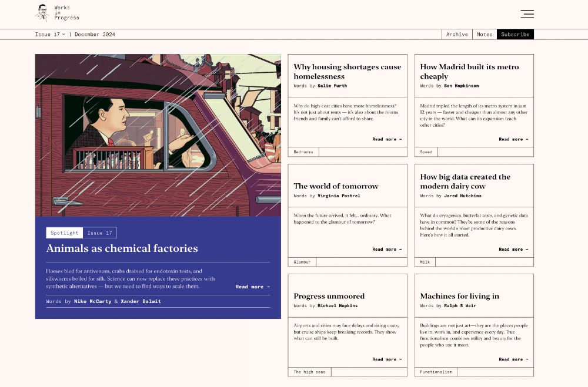Click Read more on the spotlight article

tap(252, 287)
